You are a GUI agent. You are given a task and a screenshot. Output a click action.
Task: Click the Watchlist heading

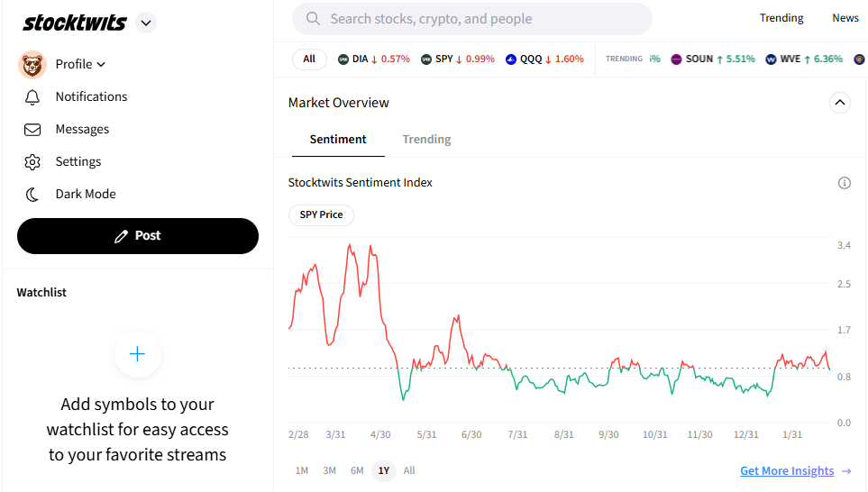point(41,293)
